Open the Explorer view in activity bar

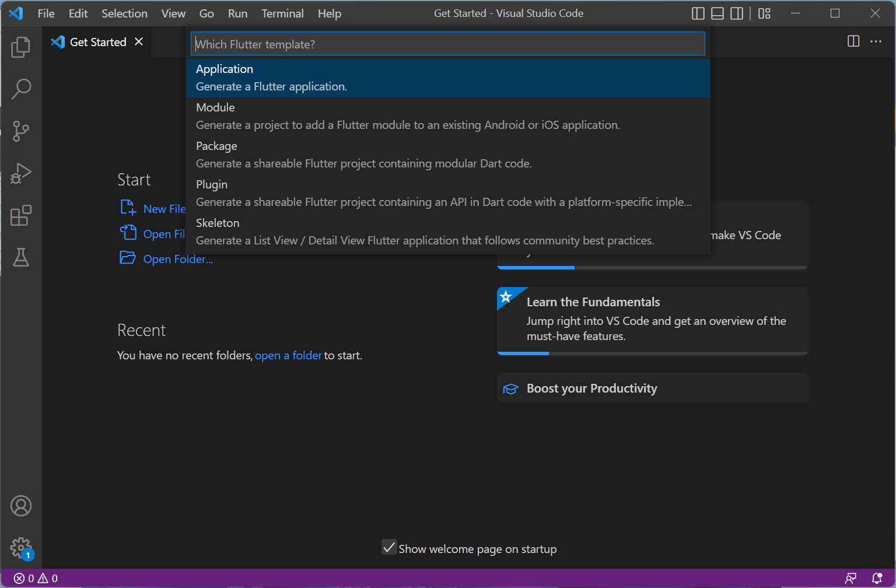coord(21,47)
